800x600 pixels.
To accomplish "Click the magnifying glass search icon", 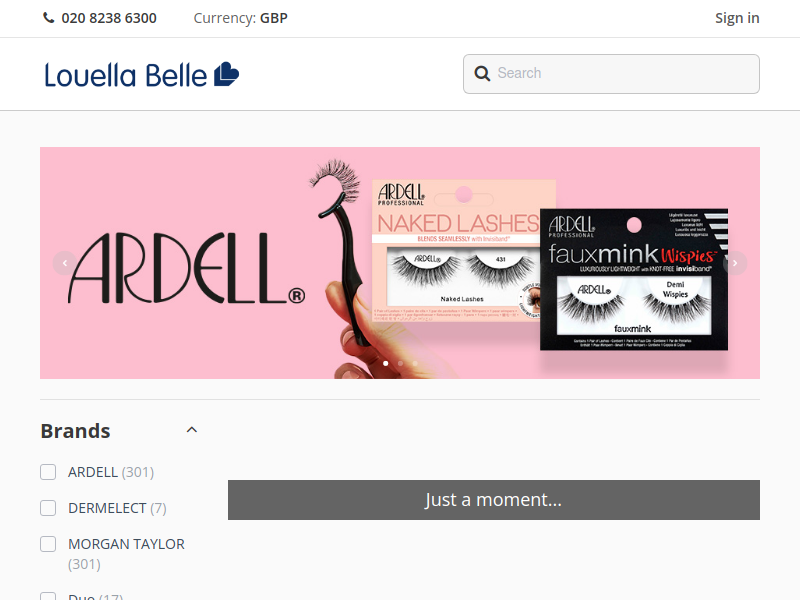I will point(482,73).
